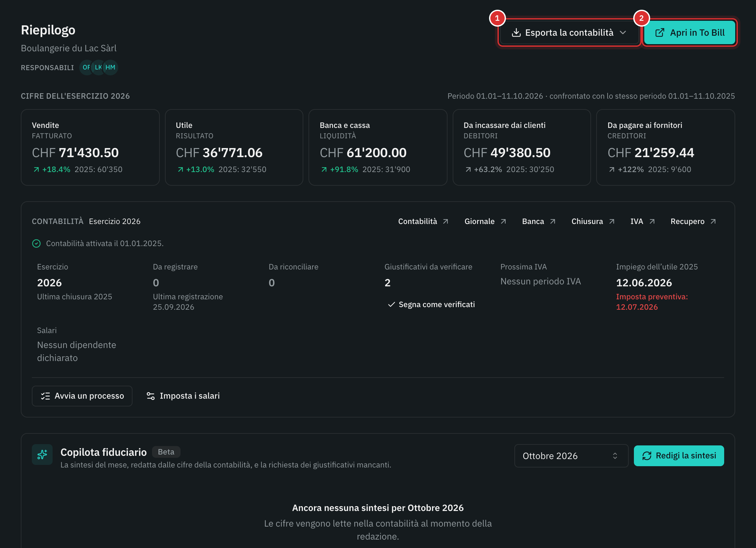Select the Vendite fatturato card
Image resolution: width=756 pixels, height=548 pixels.
pos(90,147)
